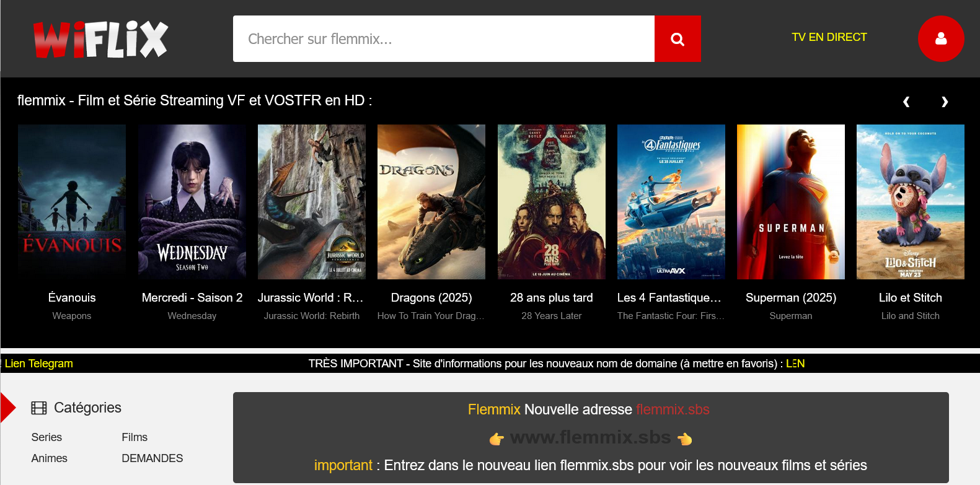The height and width of the screenshot is (485, 980).
Task: Go to previous carousel slide arrow
Action: click(x=906, y=102)
